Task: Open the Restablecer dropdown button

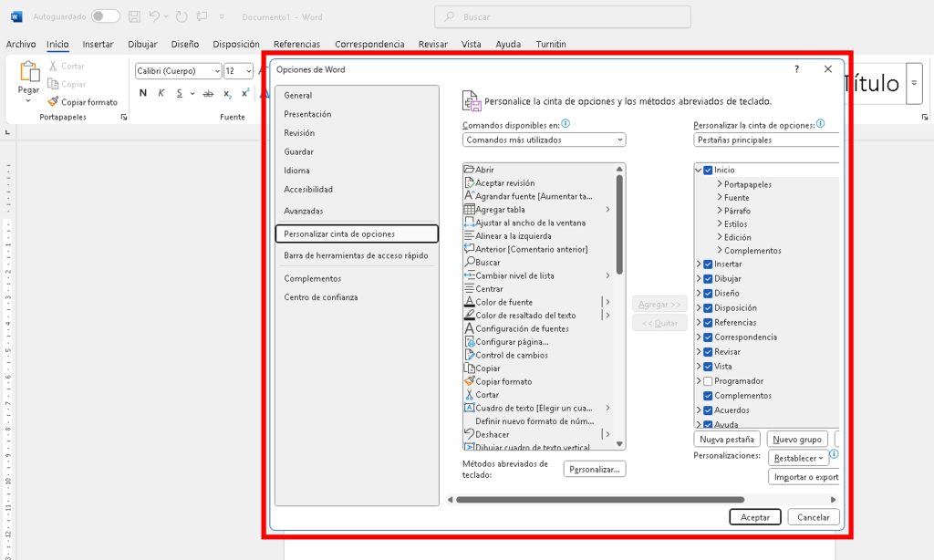Action: pyautogui.click(x=797, y=458)
